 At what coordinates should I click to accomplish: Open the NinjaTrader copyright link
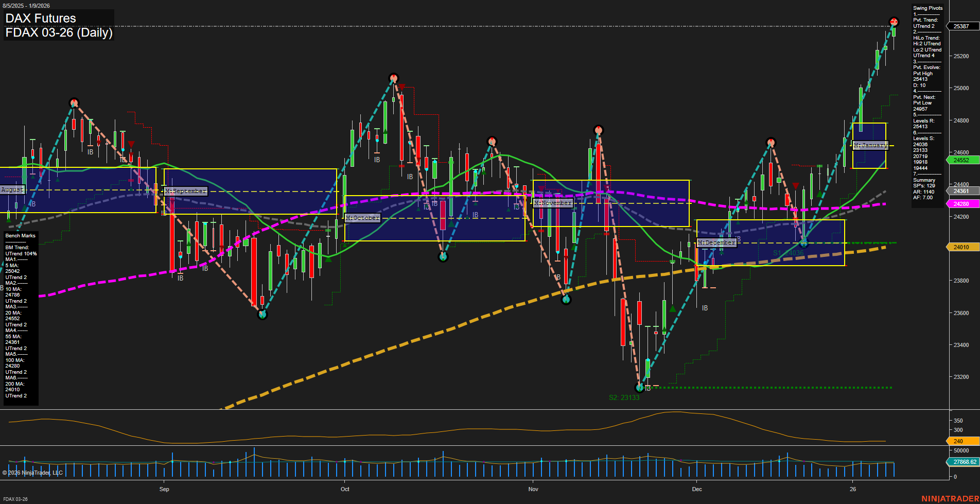32,472
